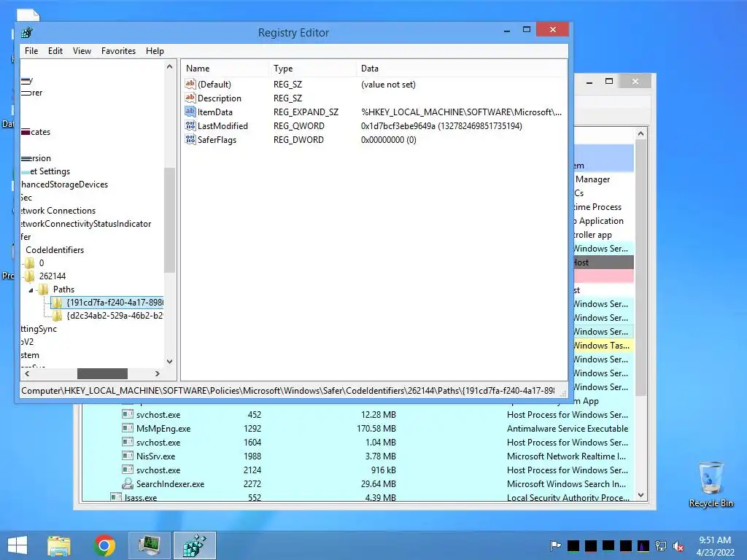Click the registry path in the status bar

287,391
